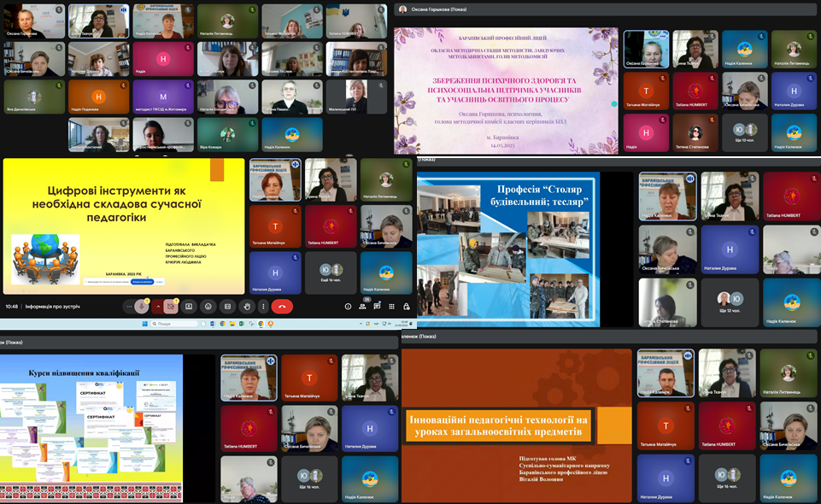Expand the chevron arrow beside the camera button

(x=158, y=306)
